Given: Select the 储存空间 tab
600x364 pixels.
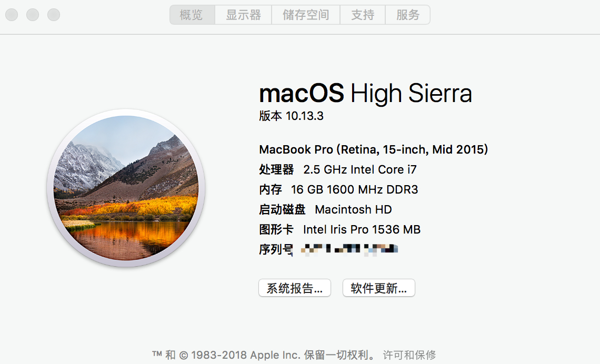Looking at the screenshot, I should point(306,15).
